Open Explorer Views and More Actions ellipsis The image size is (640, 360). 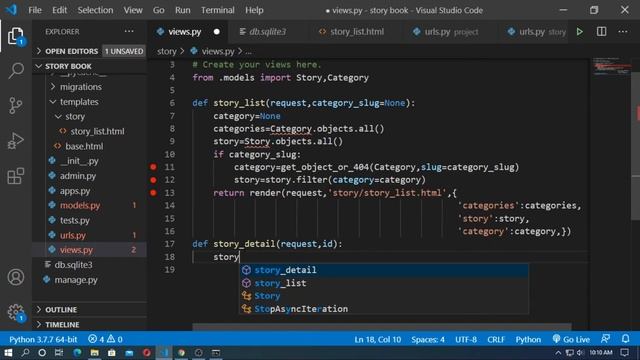click(129, 31)
